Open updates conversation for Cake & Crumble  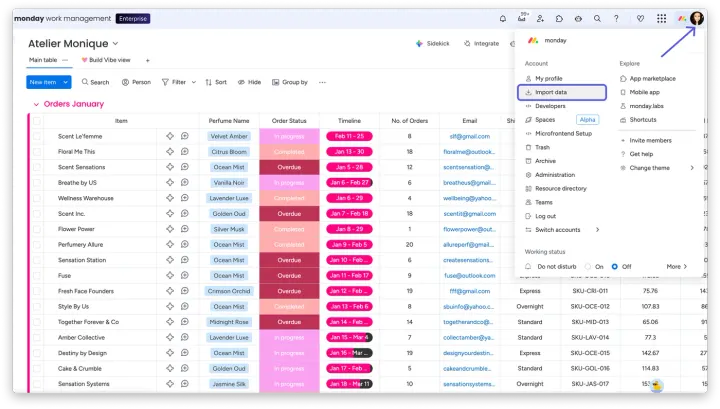[185, 368]
